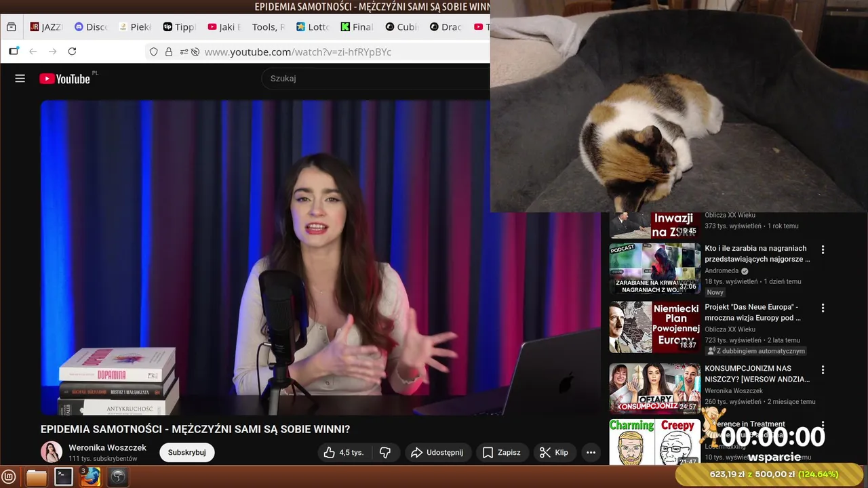Screen dimensions: 868x488
Task: Launch the terminal from the taskbar
Action: pyautogui.click(x=64, y=477)
